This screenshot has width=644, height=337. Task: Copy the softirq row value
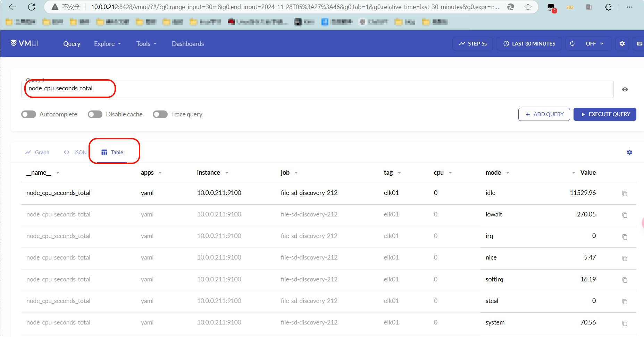coord(625,280)
